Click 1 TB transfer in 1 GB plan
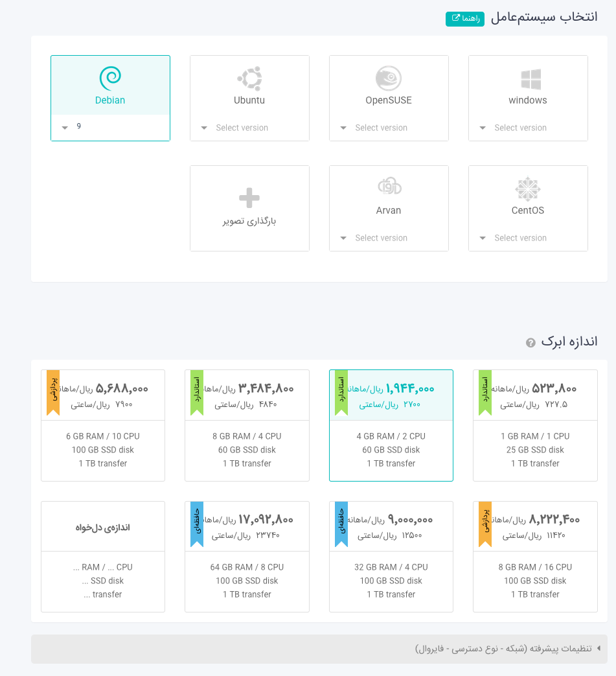Viewport: 616px width, 676px height. point(535,463)
